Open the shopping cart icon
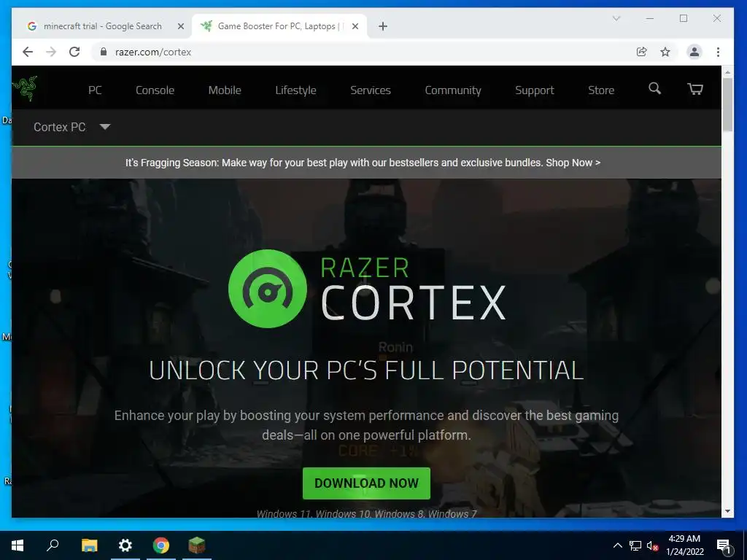This screenshot has width=747, height=560. pos(695,89)
